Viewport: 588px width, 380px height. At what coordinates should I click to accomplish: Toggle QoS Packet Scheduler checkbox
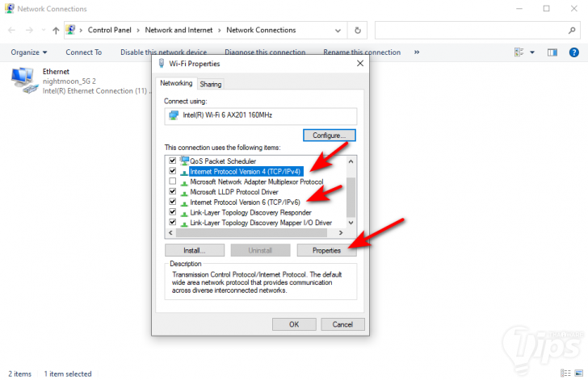(173, 161)
